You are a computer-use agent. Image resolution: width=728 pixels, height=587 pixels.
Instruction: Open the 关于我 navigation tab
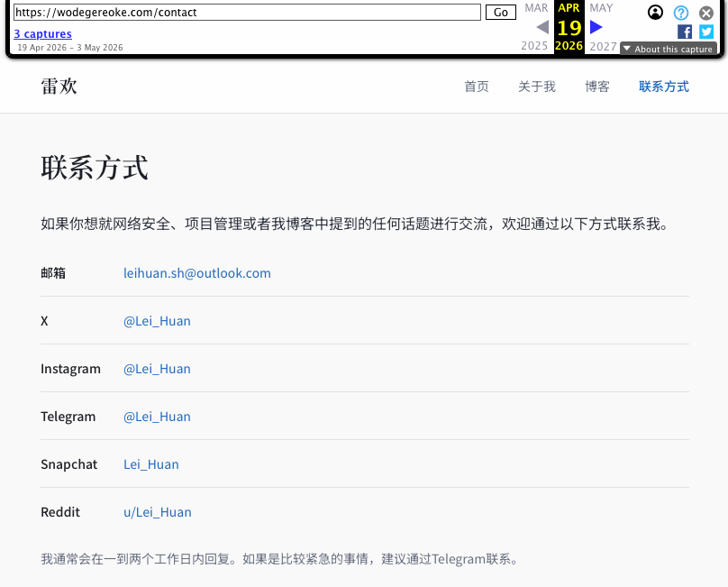click(x=537, y=87)
